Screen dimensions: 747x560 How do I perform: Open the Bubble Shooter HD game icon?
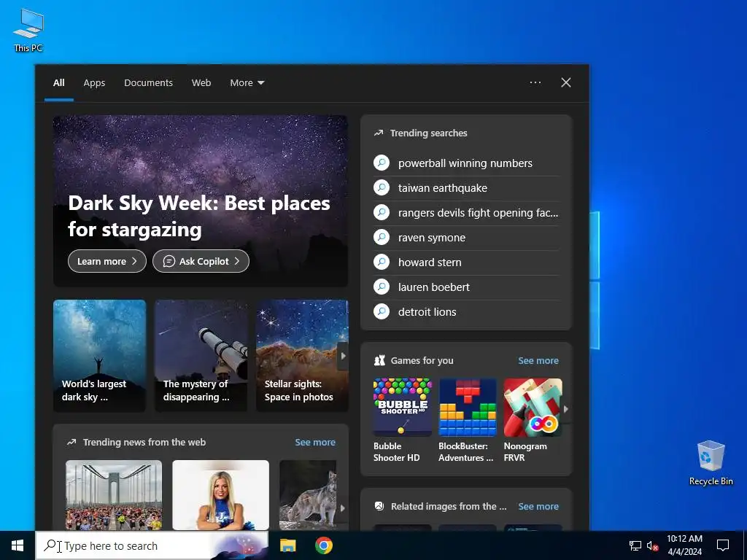pos(403,407)
